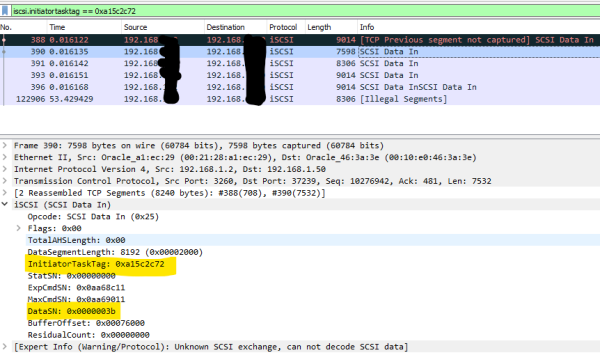600x362 pixels.
Task: Select packet 393 in the list
Action: click(x=300, y=75)
